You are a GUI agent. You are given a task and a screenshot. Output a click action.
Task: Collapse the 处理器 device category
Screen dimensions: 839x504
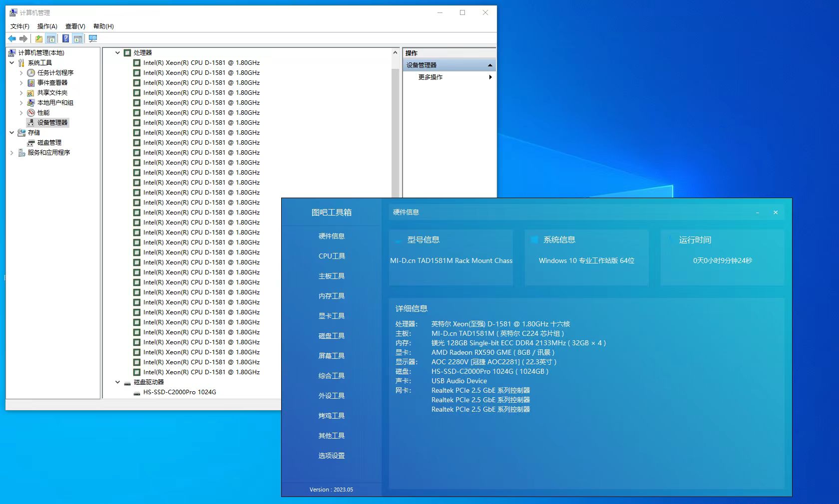[118, 52]
